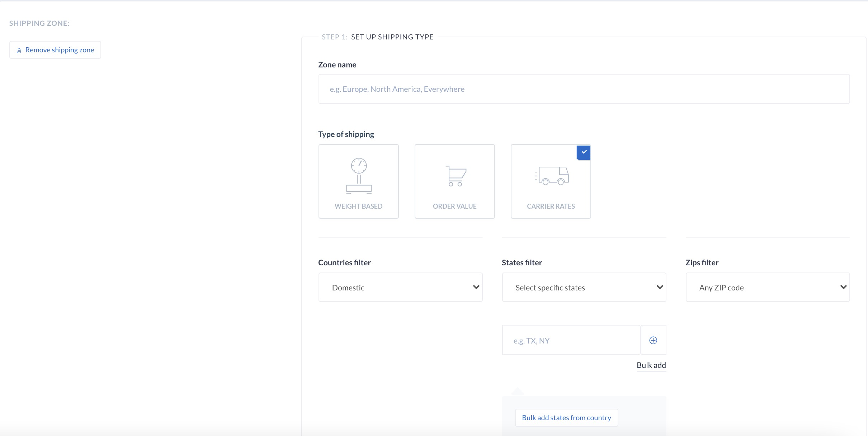Click the shopping cart icon
868x436 pixels.
[x=456, y=176]
